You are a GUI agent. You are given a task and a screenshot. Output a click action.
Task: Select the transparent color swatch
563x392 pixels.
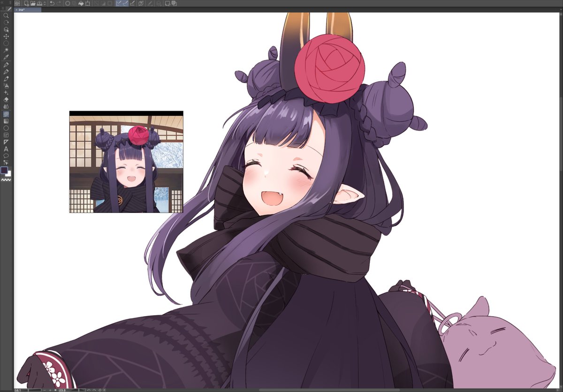pyautogui.click(x=6, y=180)
